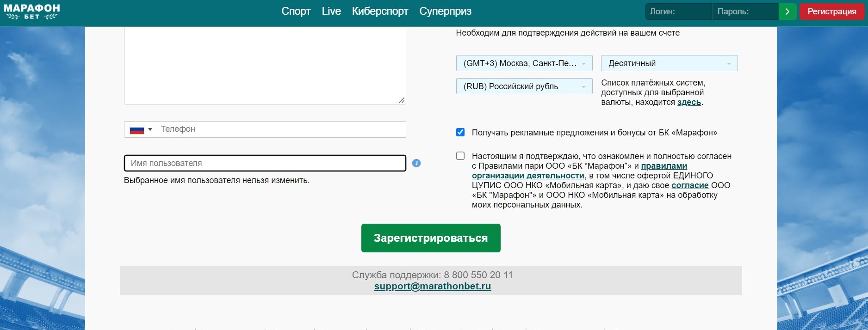Expand the (GMT+3) Москва timezone dropdown
The width and height of the screenshot is (868, 330).
point(524,63)
